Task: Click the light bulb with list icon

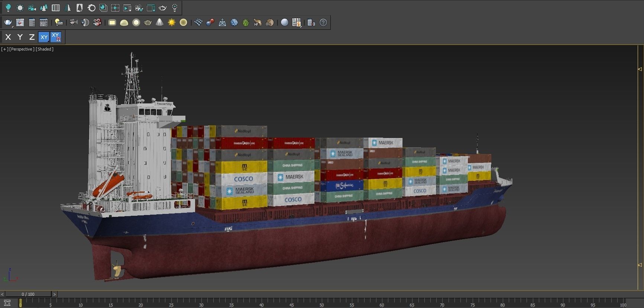Action: tap(59, 23)
